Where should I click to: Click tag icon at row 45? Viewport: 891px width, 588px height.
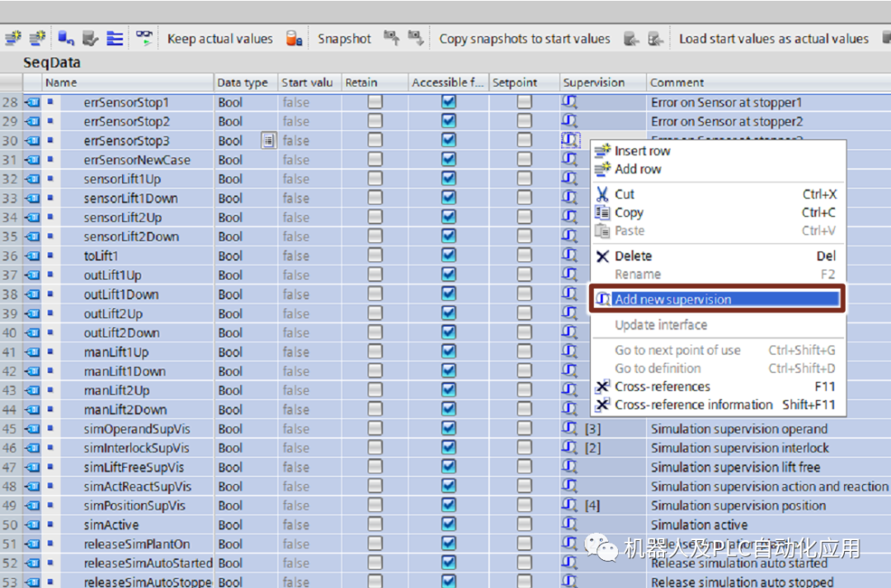click(x=33, y=428)
